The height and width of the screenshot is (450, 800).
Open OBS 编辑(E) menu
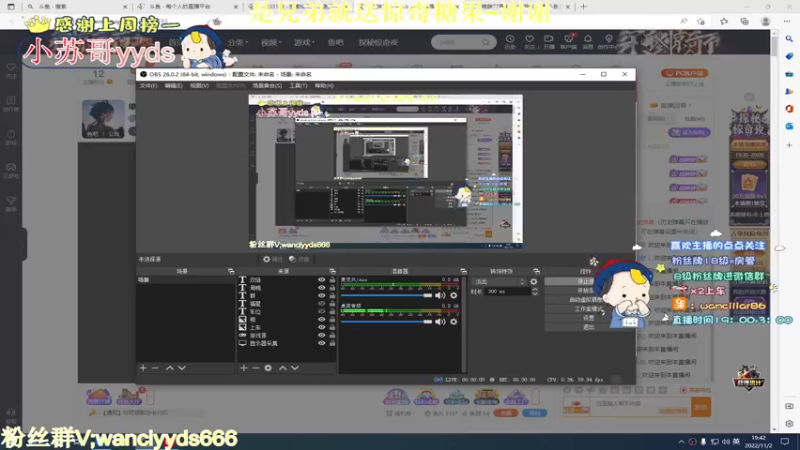[173, 86]
